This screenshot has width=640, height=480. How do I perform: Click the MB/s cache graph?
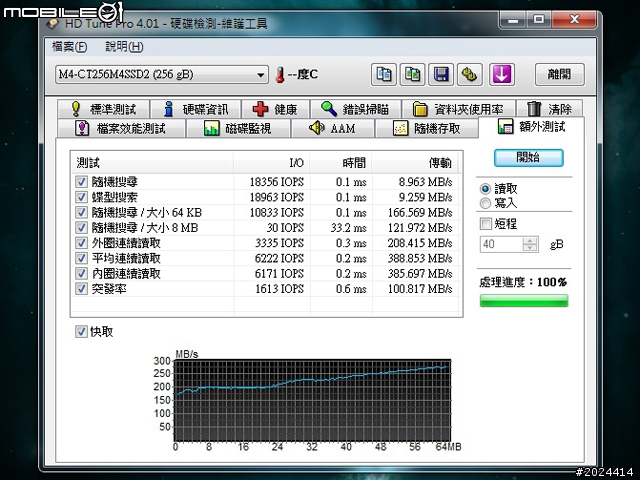pyautogui.click(x=313, y=400)
